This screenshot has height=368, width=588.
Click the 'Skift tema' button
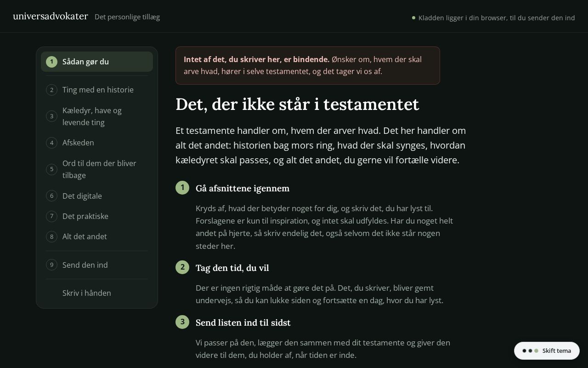(x=547, y=351)
